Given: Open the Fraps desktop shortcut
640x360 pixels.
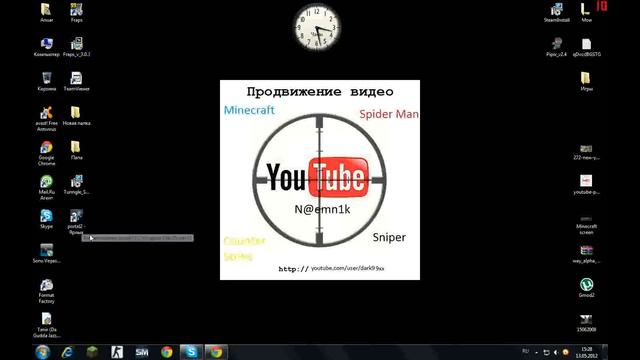Looking at the screenshot, I should coord(76,12).
